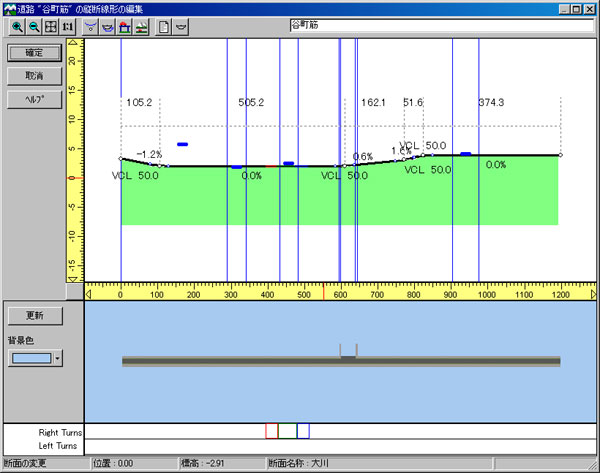Click the 505.2 segment length label

point(251,103)
